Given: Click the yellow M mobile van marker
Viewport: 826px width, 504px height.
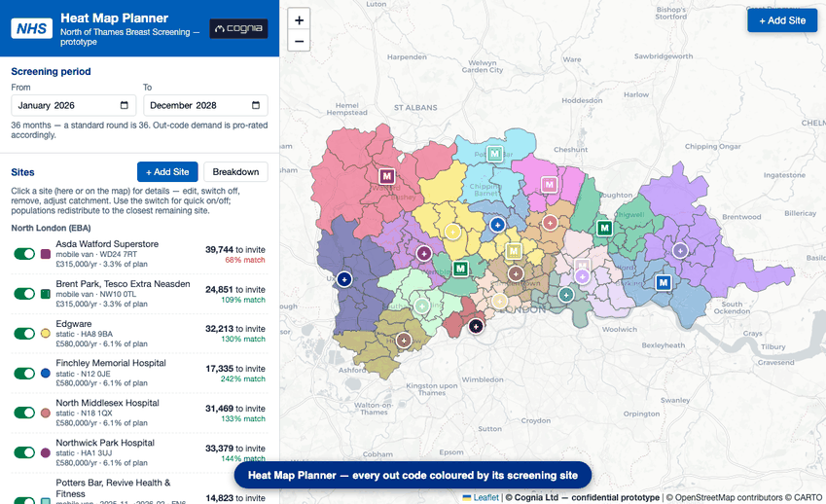Looking at the screenshot, I should pyautogui.click(x=514, y=251).
